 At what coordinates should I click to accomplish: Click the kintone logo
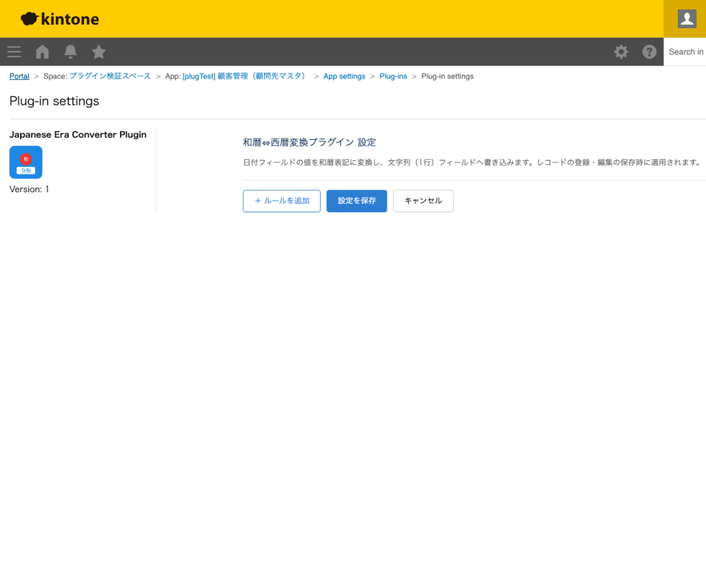point(59,19)
